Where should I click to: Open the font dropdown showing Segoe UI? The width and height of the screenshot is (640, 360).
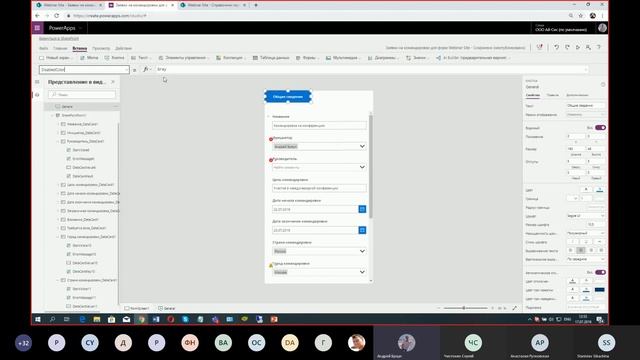tap(585, 216)
